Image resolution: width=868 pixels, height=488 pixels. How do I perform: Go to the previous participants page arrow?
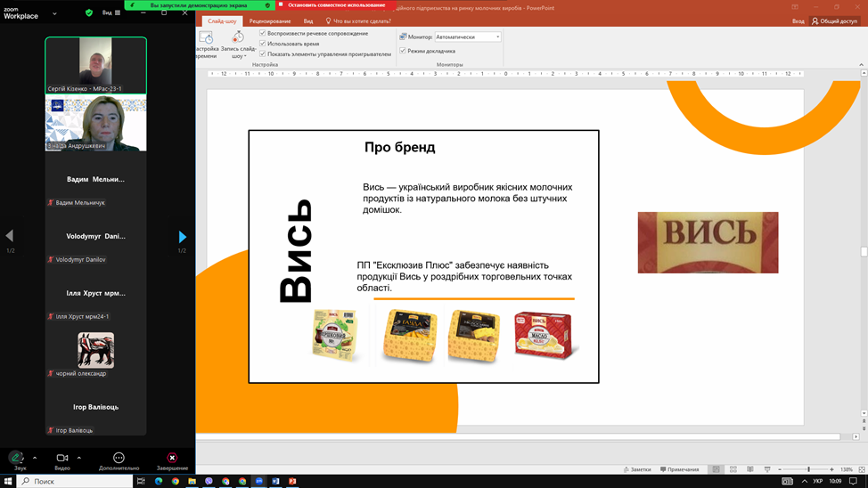[x=10, y=236]
